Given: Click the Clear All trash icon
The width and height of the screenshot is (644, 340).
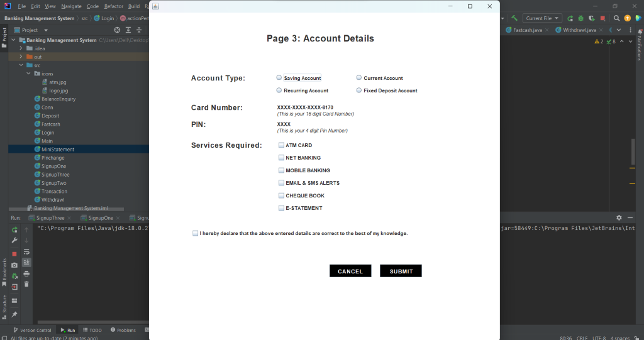Looking at the screenshot, I should [x=26, y=284].
